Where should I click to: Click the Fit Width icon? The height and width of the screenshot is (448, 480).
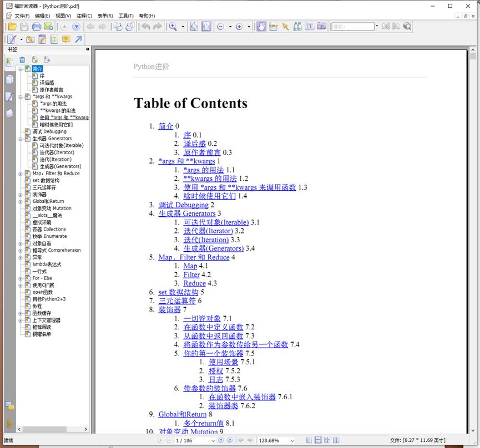tap(206, 27)
